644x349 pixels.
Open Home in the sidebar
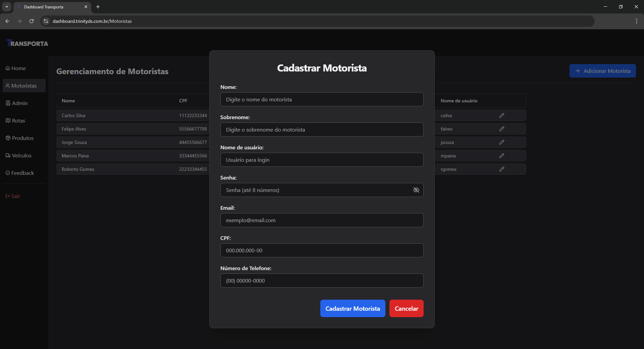tap(16, 68)
